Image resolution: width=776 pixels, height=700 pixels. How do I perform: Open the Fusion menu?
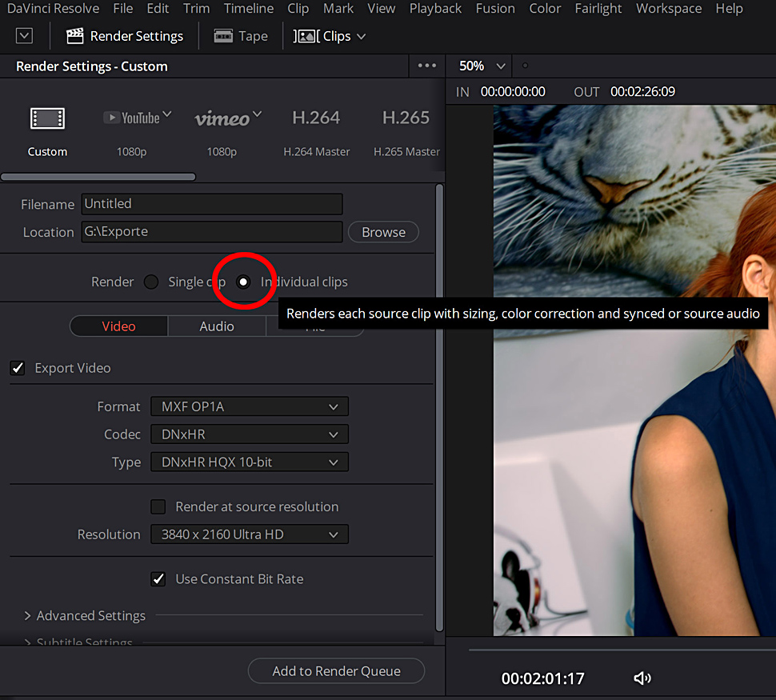point(495,9)
